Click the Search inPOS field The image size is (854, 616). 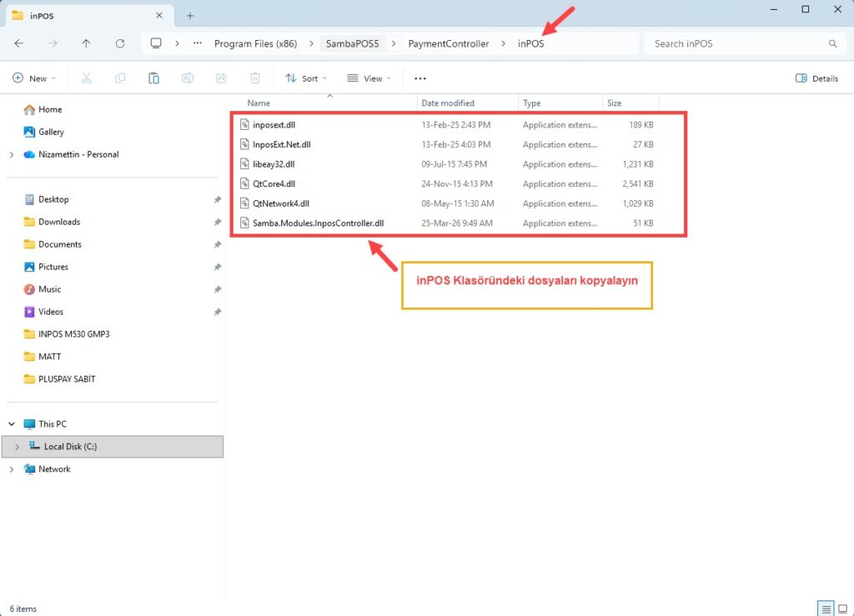coord(734,43)
